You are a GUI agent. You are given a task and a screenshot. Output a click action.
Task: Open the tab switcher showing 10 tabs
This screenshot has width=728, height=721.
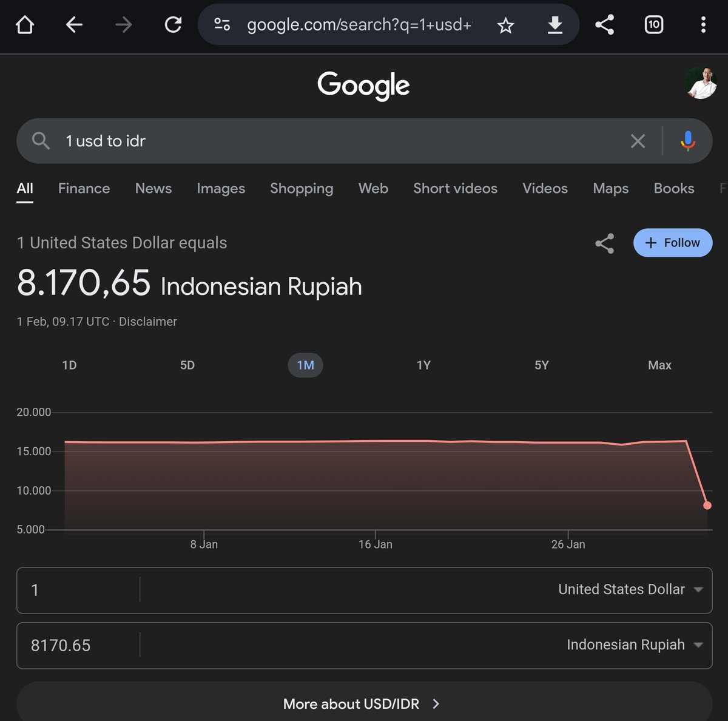[x=653, y=25]
